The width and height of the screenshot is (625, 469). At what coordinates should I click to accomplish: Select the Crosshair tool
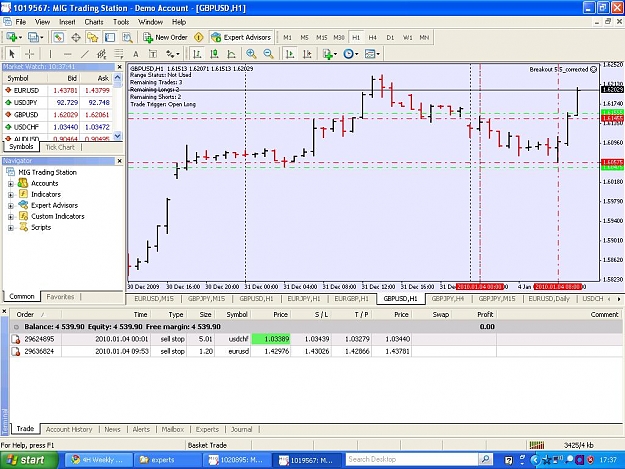29,53
